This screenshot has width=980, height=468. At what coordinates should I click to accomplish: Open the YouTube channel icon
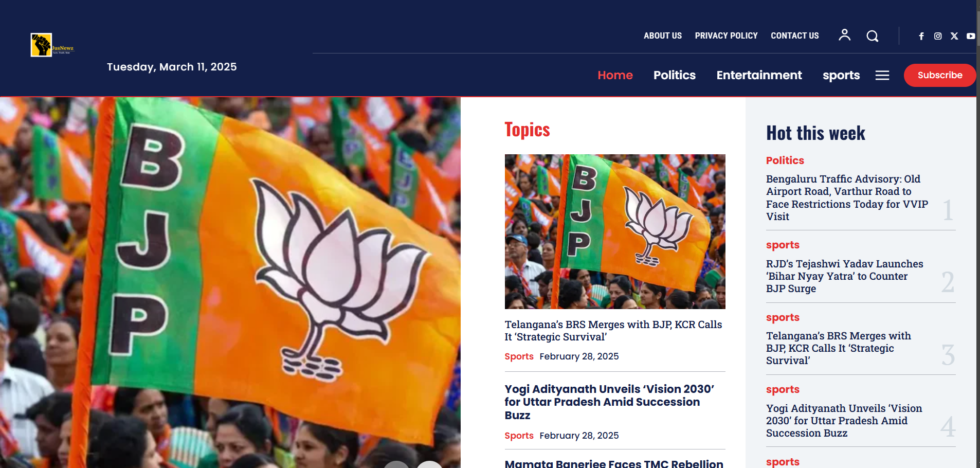971,36
